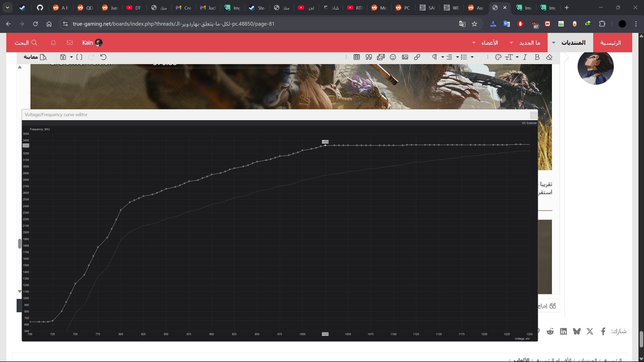Click the quote marks icon in editor toolbar

(x=369, y=57)
